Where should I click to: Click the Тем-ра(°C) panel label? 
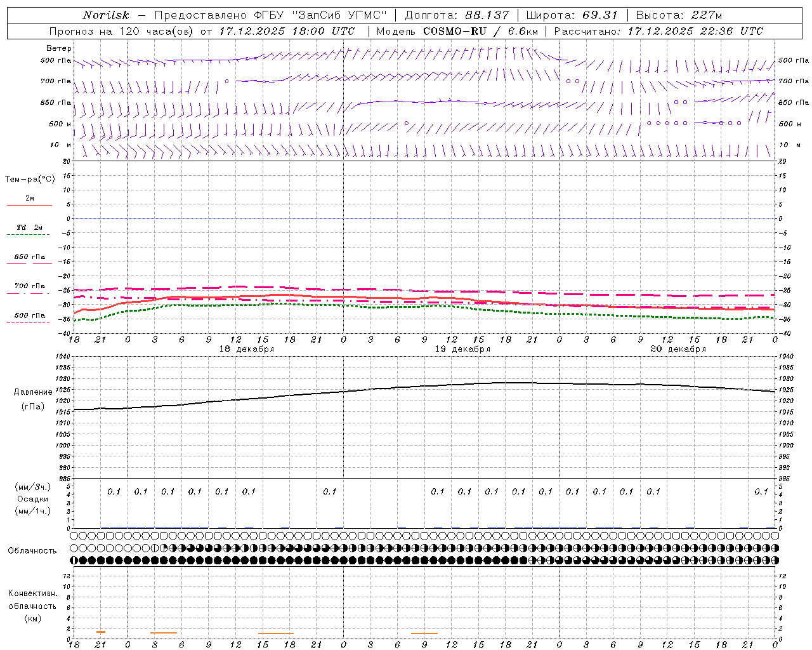pyautogui.click(x=30, y=180)
